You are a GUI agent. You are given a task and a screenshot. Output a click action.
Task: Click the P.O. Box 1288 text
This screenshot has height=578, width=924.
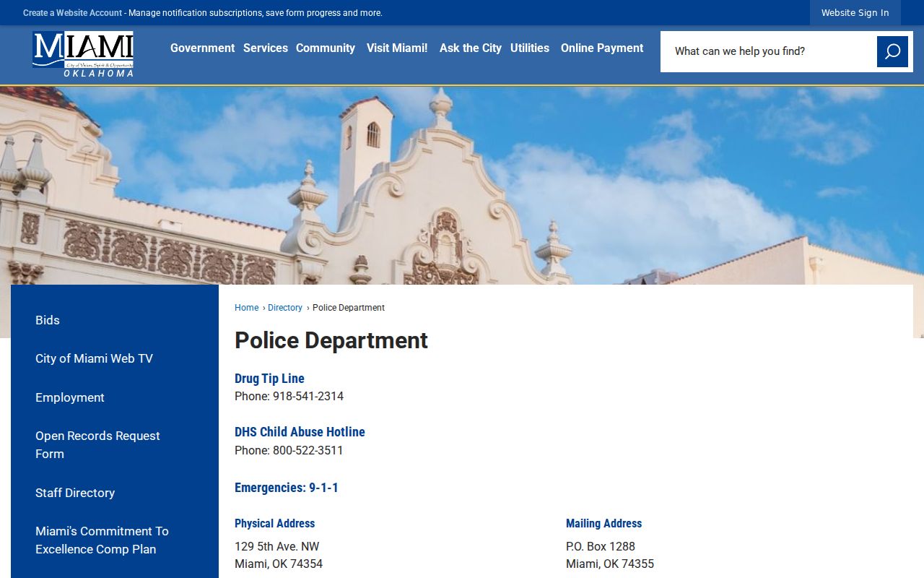coord(601,547)
